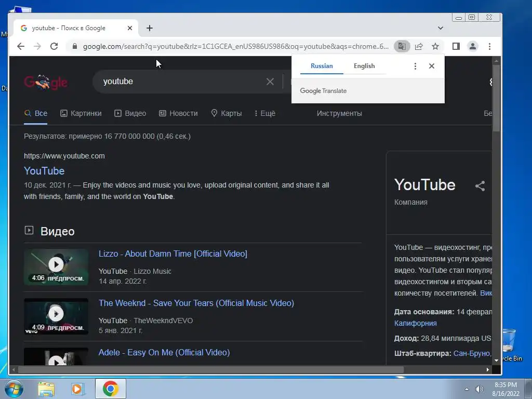Clear the search box with X
The width and height of the screenshot is (532, 399).
click(270, 82)
